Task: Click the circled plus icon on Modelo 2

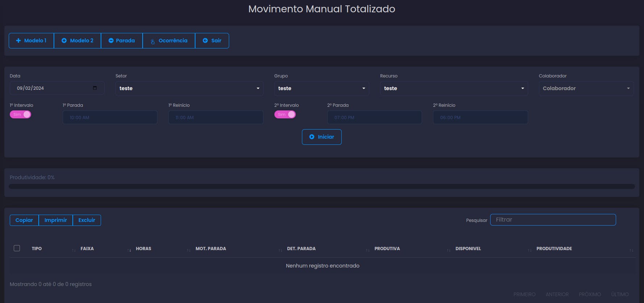Action: point(64,41)
